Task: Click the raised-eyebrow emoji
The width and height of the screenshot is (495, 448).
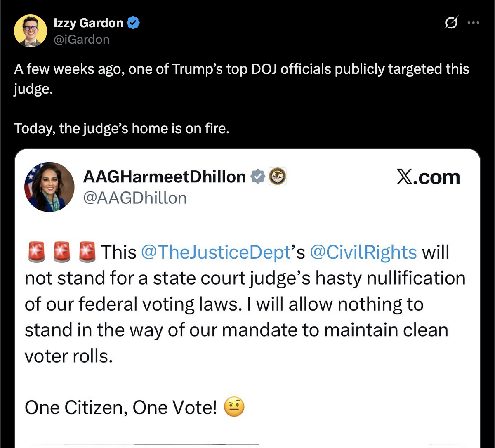Action: click(x=234, y=408)
